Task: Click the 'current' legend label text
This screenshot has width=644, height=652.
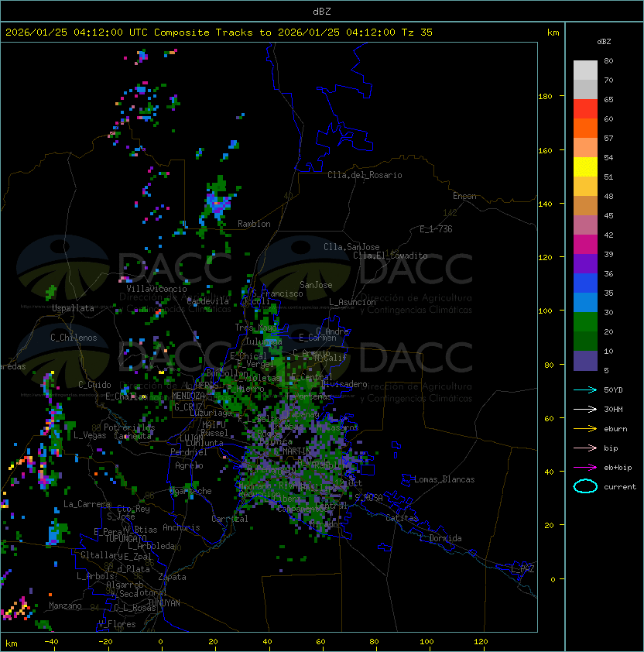Action: 619,487
